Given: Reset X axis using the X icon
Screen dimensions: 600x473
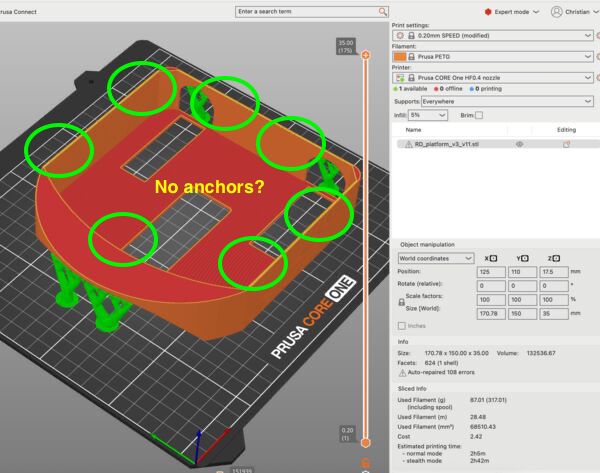Looking at the screenshot, I should pos(493,258).
